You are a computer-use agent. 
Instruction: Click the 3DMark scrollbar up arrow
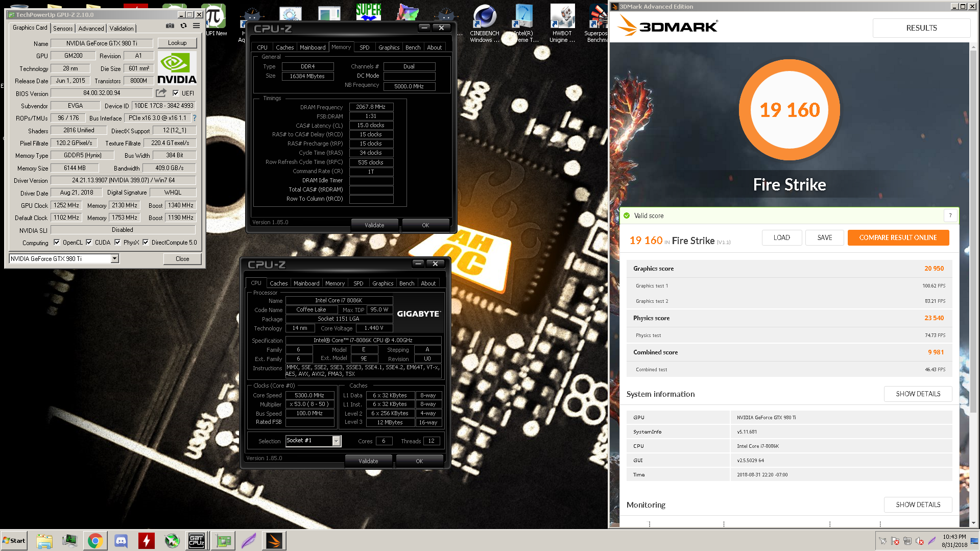[974, 47]
